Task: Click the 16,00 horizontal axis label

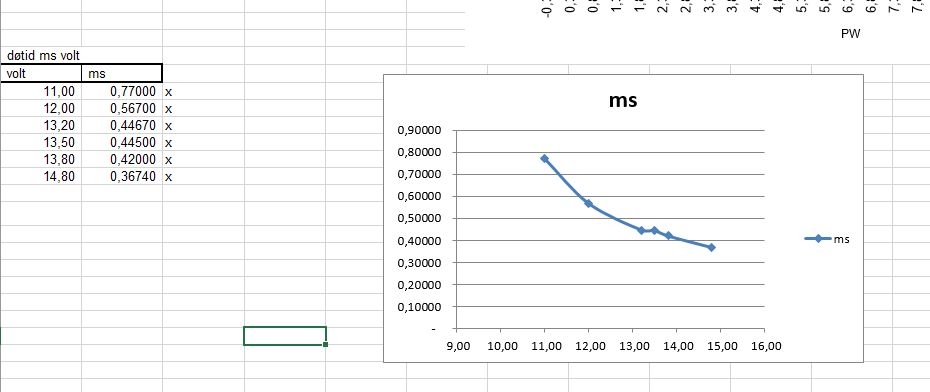Action: tap(763, 345)
